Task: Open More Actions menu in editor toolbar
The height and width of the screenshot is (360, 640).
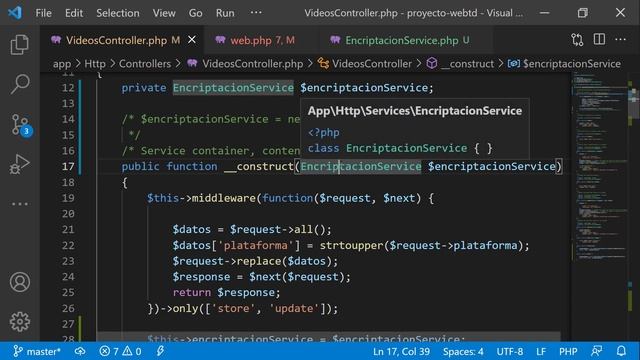Action: (620, 40)
